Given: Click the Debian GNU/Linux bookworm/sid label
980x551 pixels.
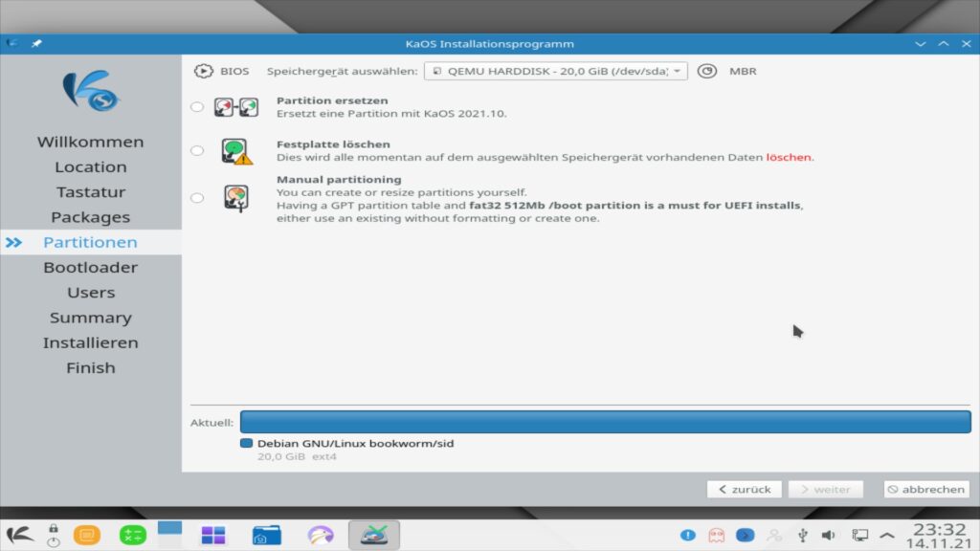Looking at the screenshot, I should pyautogui.click(x=356, y=444).
